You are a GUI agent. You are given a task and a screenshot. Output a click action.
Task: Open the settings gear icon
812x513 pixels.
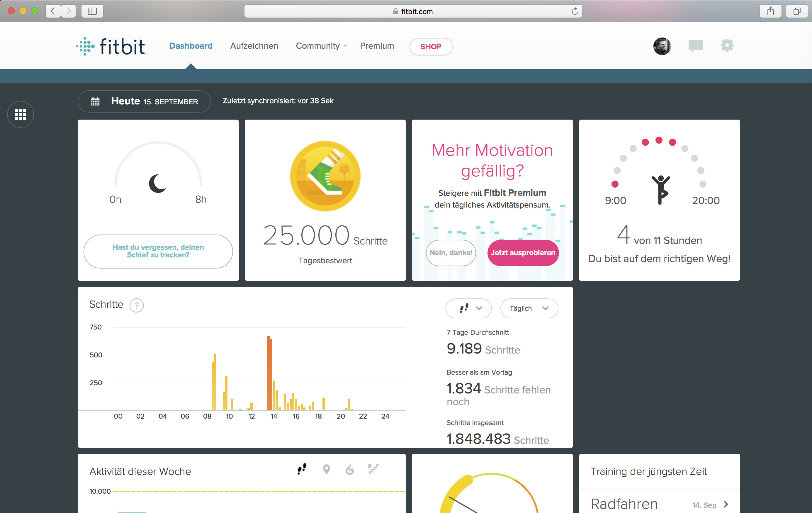click(x=727, y=45)
